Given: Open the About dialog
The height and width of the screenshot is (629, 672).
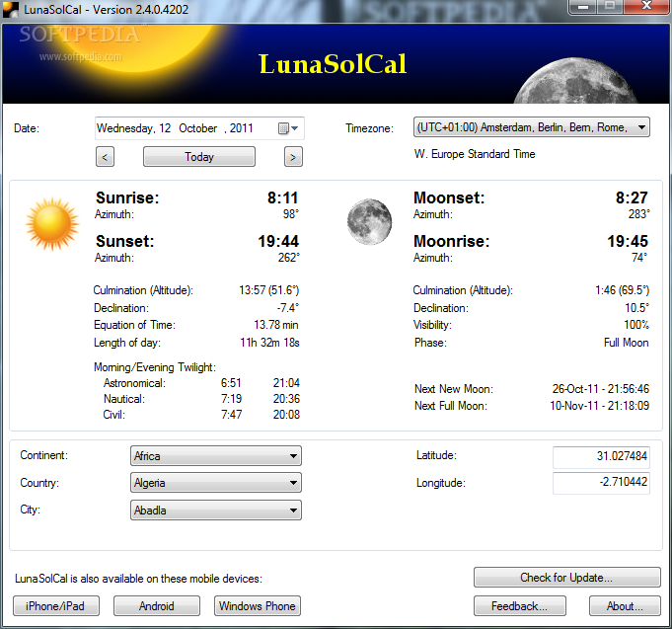Looking at the screenshot, I should click(625, 606).
